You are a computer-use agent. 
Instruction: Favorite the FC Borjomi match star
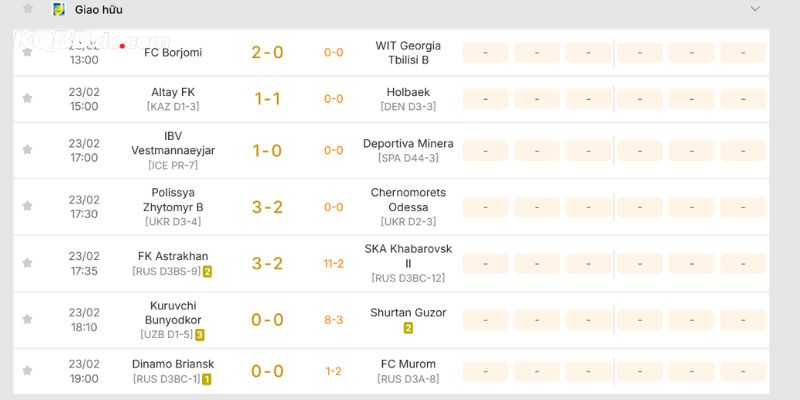pyautogui.click(x=27, y=52)
